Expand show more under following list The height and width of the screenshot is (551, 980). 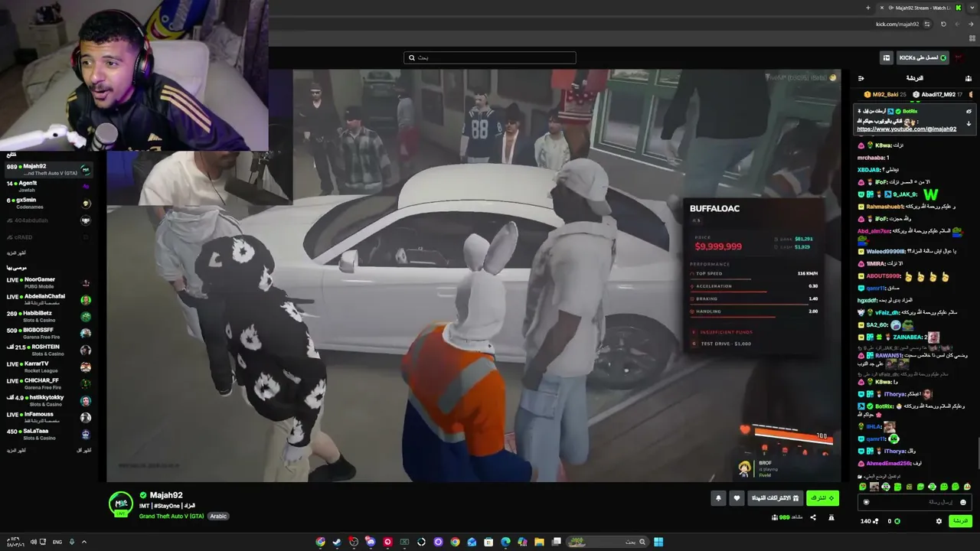point(16,253)
